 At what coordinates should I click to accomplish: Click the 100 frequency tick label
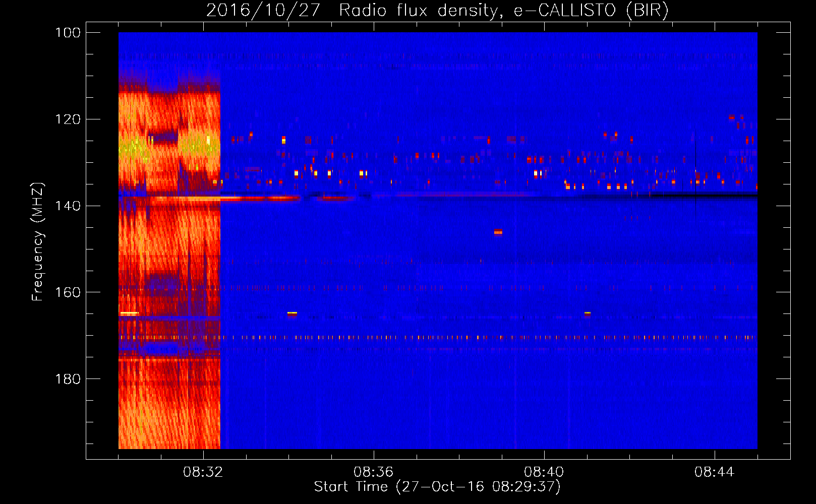[x=68, y=33]
